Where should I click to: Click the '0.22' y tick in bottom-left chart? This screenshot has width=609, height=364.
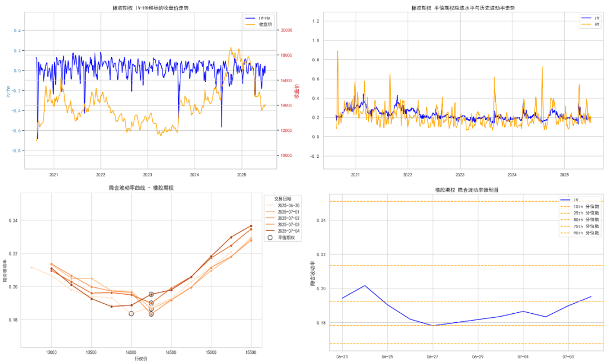tap(13, 254)
